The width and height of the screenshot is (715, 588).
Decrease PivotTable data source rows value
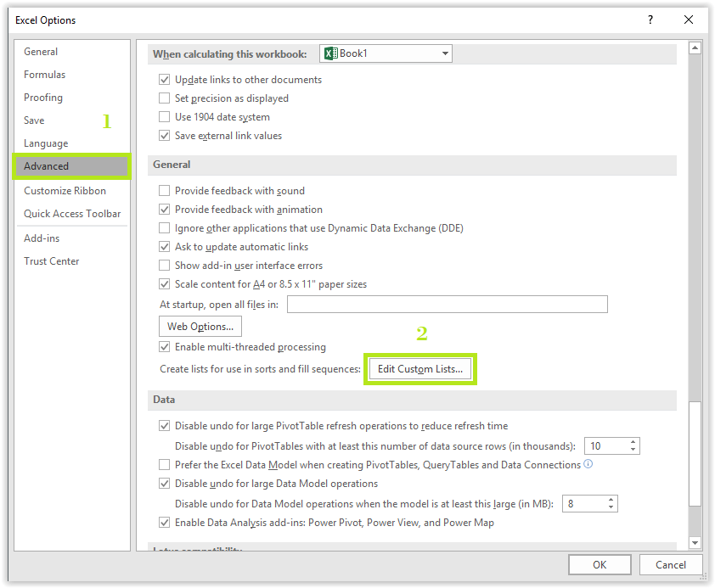(x=633, y=450)
